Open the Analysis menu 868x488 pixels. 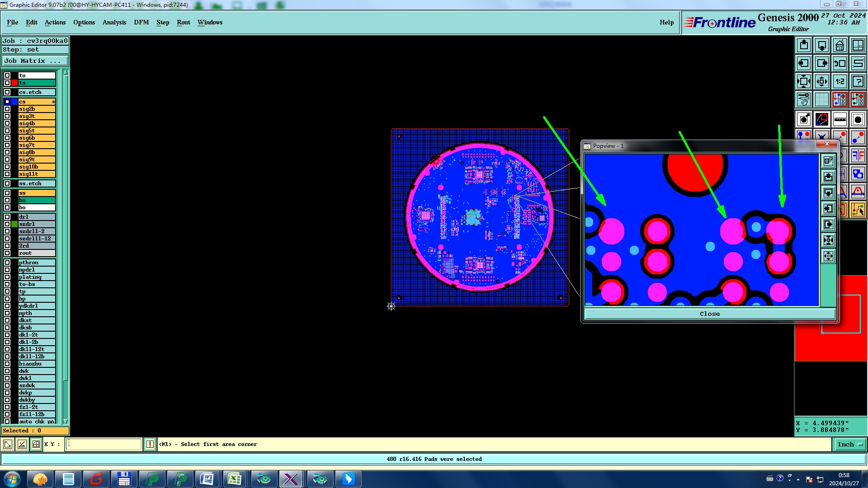pos(114,22)
